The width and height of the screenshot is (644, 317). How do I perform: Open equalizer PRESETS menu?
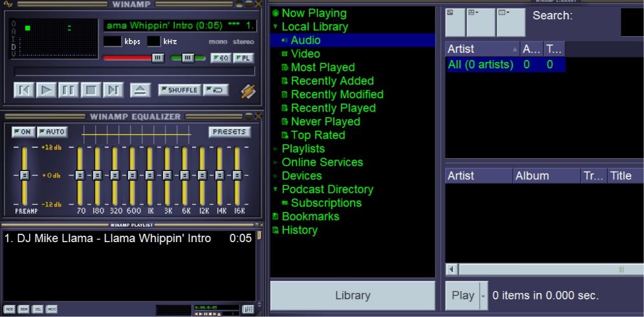230,132
